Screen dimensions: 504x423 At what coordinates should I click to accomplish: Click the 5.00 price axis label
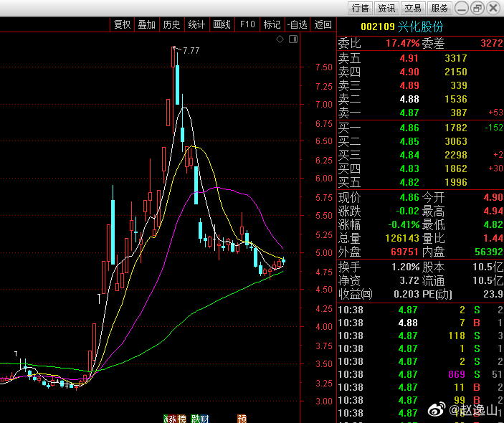323,252
